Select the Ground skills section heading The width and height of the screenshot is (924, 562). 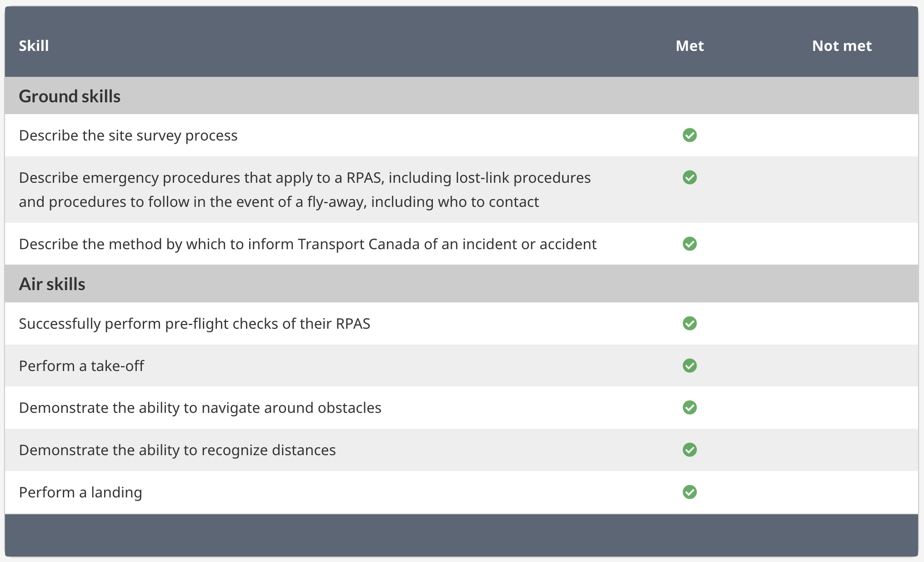click(70, 96)
